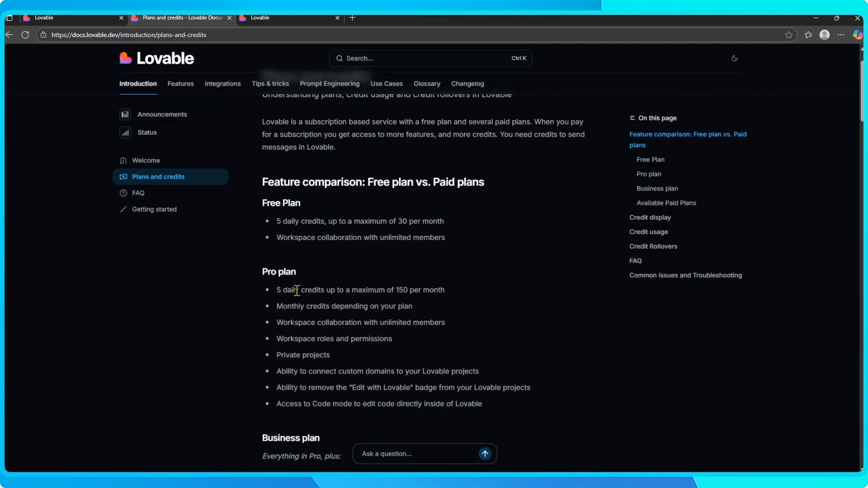This screenshot has width=868, height=488.
Task: Click the Pro plan heading
Action: pos(279,271)
